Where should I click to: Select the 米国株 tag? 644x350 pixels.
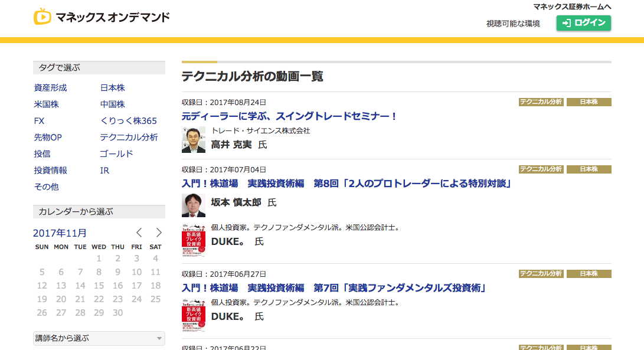[x=47, y=104]
